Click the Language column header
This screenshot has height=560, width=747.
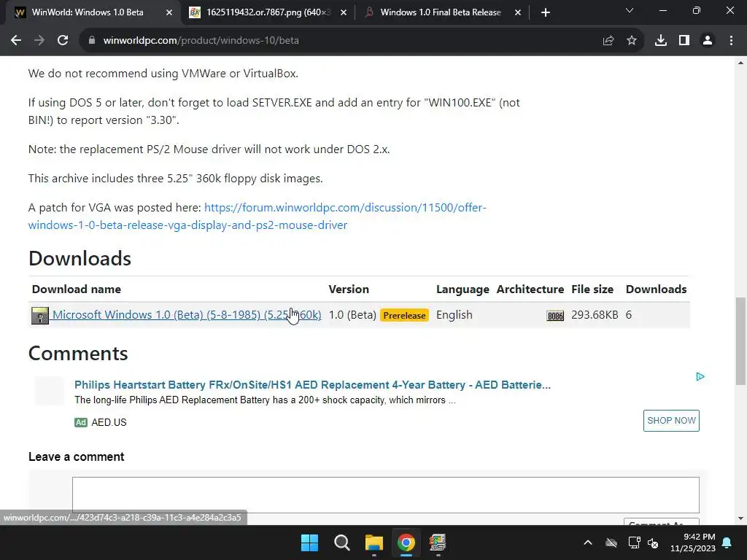pos(462,289)
